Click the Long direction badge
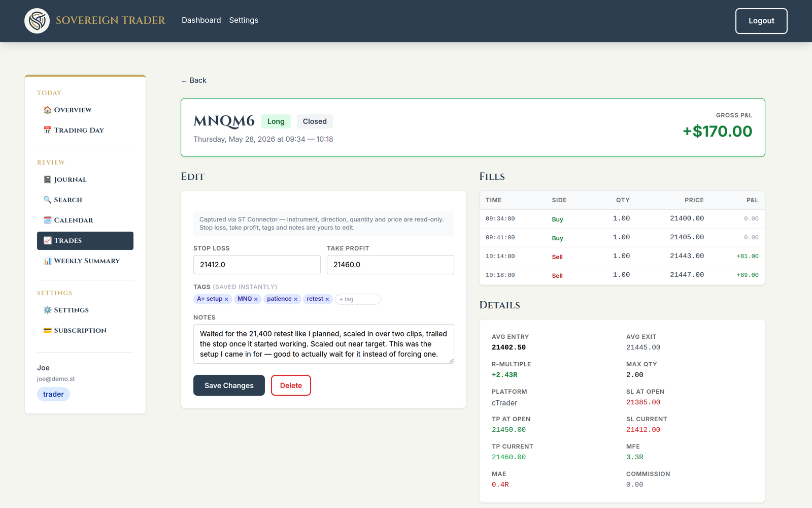This screenshot has height=508, width=812. pos(276,121)
